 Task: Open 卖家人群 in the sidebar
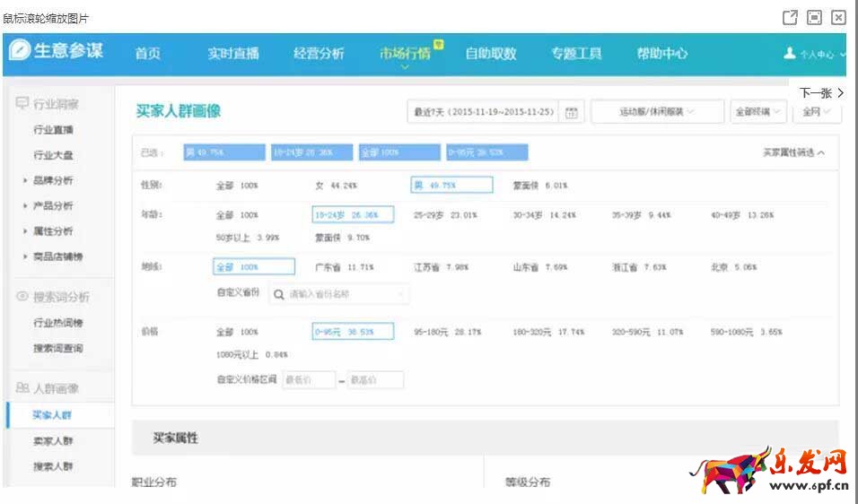point(52,440)
